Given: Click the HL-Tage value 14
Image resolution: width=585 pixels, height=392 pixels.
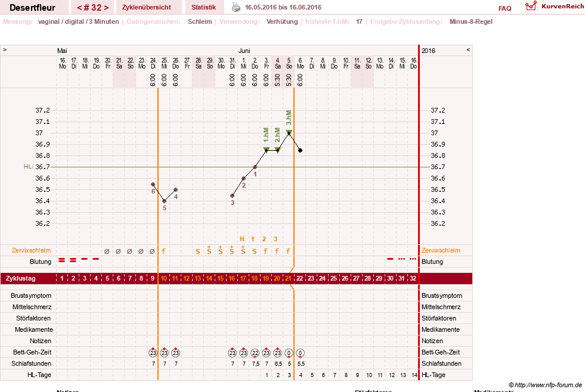Looking at the screenshot, I should click(x=414, y=375).
